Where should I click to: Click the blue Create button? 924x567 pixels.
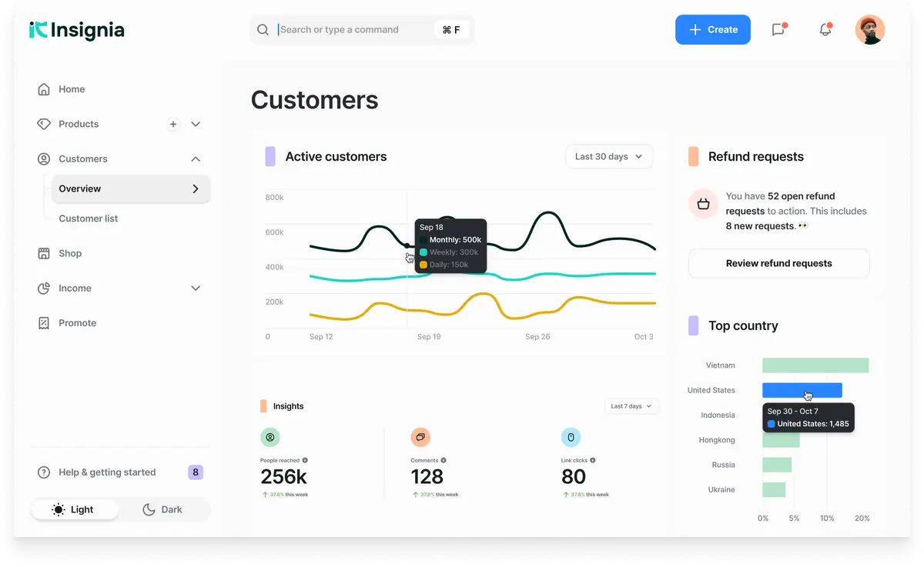coord(713,30)
